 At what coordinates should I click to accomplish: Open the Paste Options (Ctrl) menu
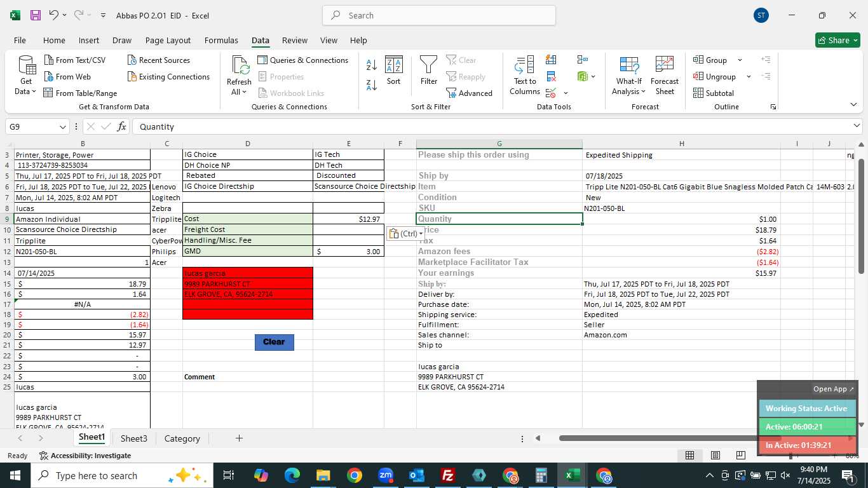pos(405,234)
